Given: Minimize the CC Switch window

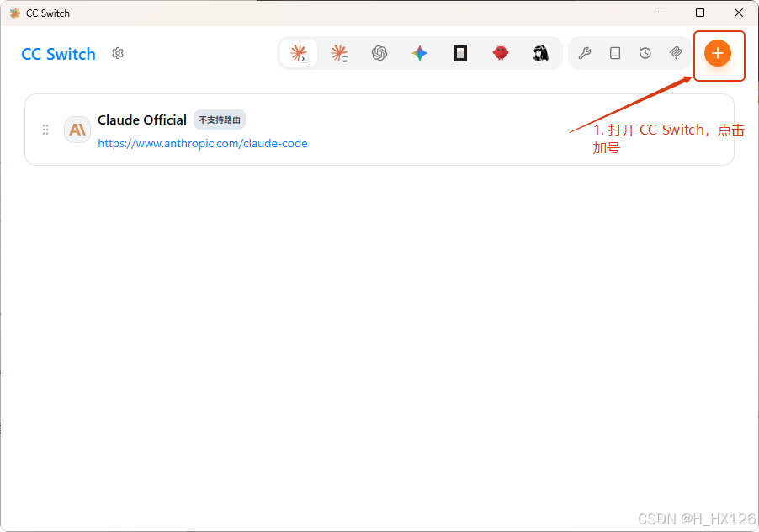Looking at the screenshot, I should (662, 13).
